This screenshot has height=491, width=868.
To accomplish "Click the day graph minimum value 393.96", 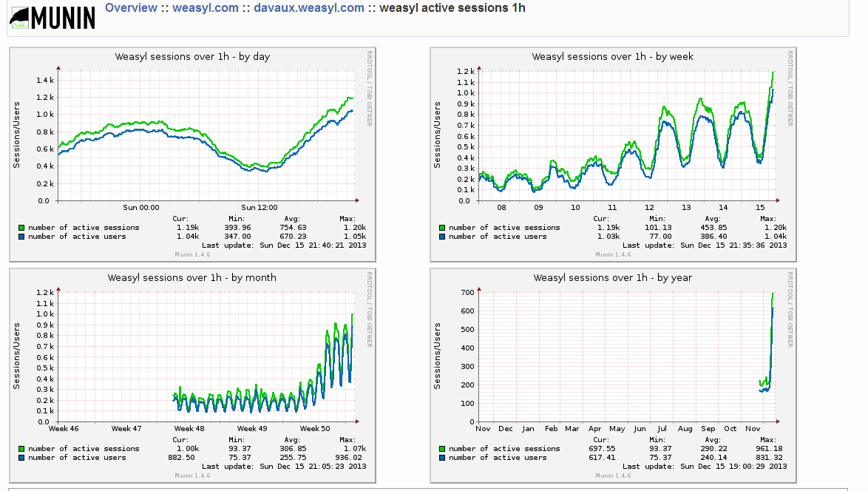I will pos(237,228).
